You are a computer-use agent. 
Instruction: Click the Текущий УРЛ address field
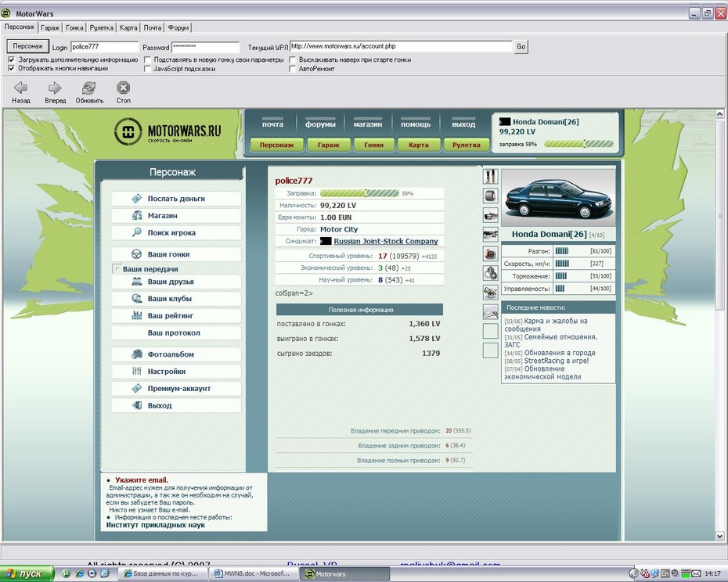click(401, 46)
